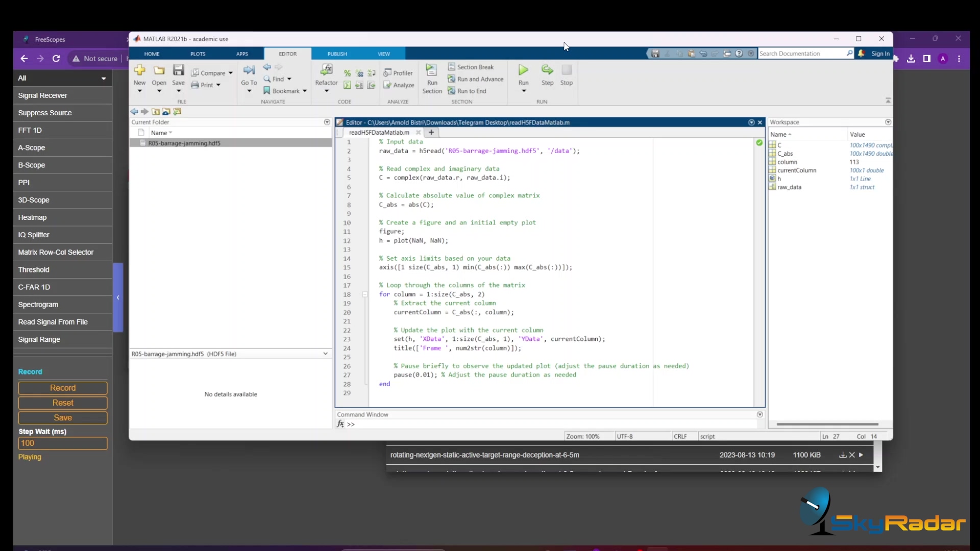This screenshot has width=980, height=551.
Task: Select the Spectrogram scope entry
Action: [38, 305]
